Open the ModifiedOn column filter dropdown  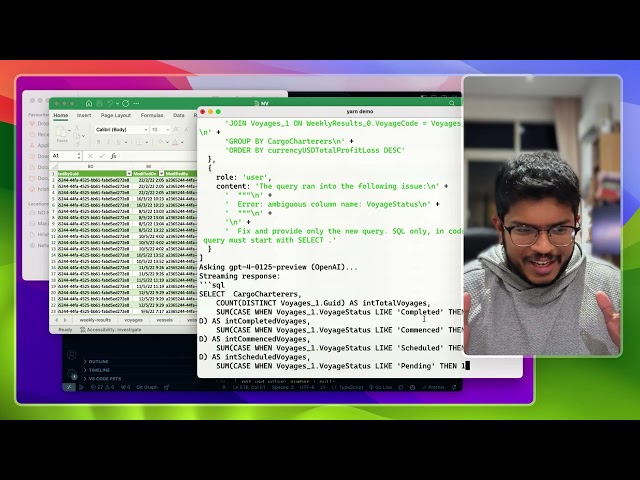point(161,174)
